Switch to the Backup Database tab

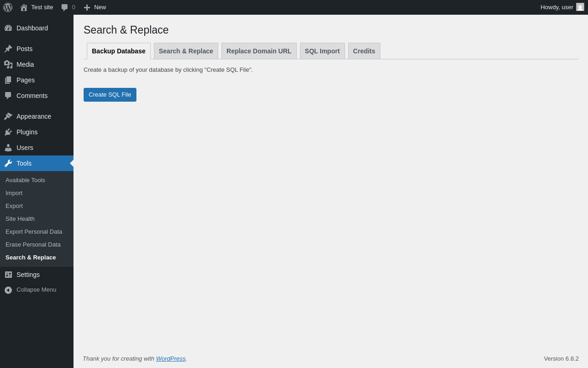click(x=119, y=51)
